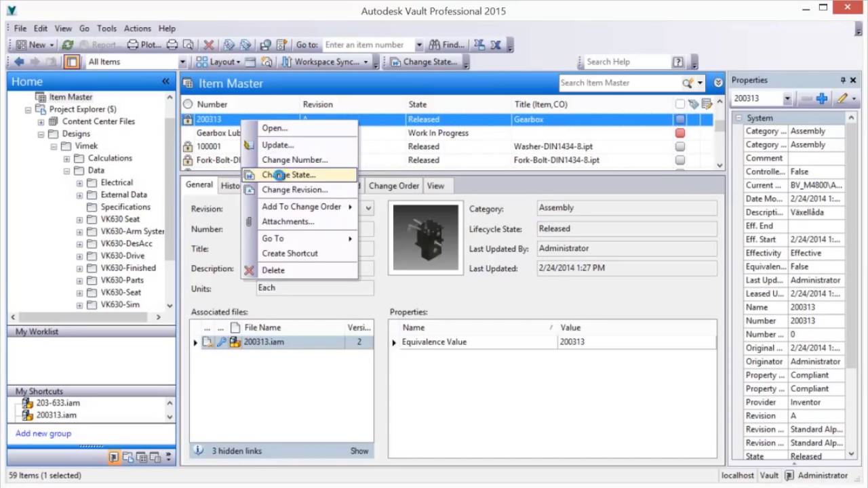The width and height of the screenshot is (868, 488).
Task: Toggle the orange preview pane icon
Action: click(x=71, y=62)
